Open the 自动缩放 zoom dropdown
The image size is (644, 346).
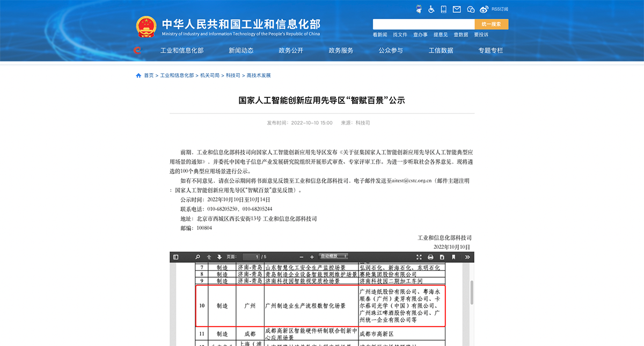pos(333,256)
